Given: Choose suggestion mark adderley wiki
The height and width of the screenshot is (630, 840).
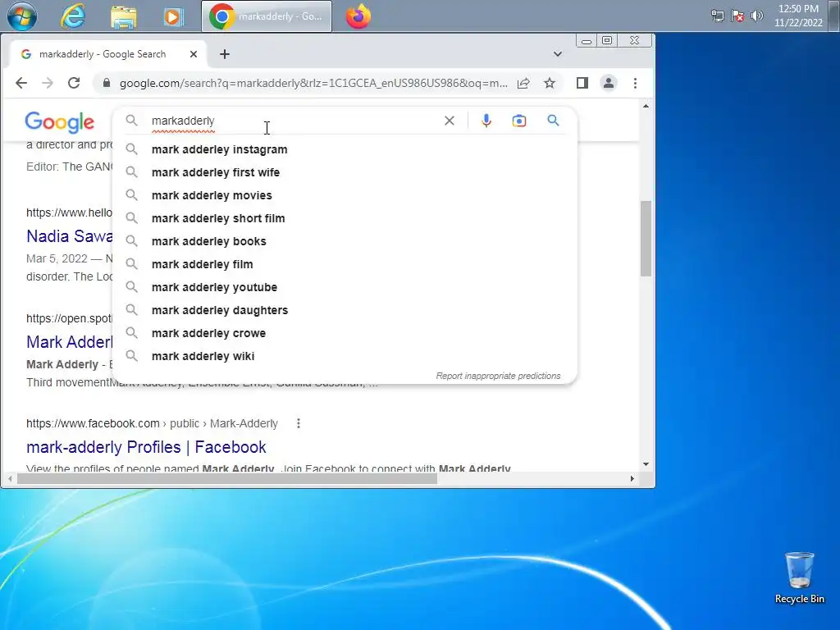Looking at the screenshot, I should [345, 357].
